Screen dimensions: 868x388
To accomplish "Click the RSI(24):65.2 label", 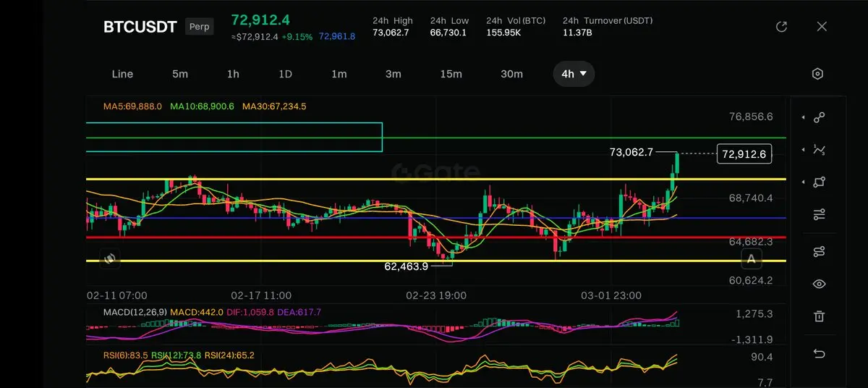I will 229,355.
